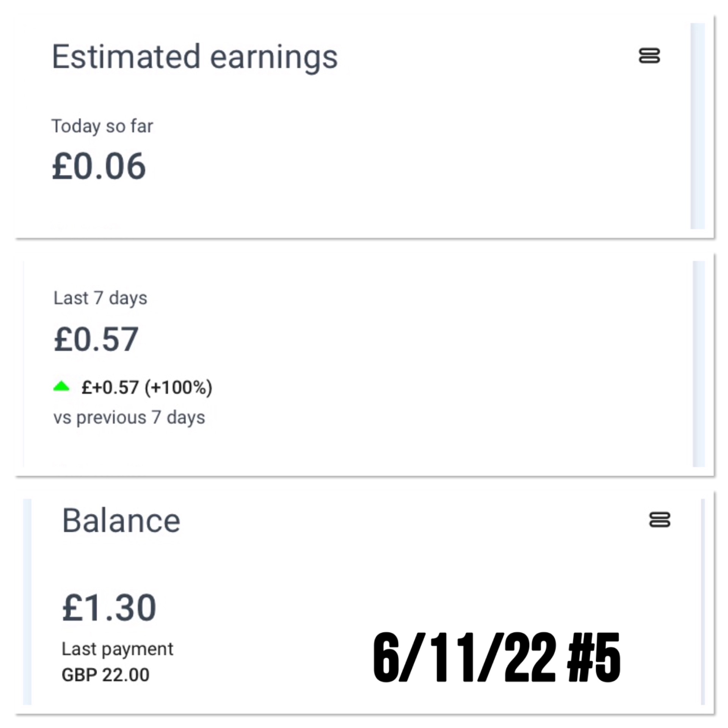Click the Estimated earnings card menu icon

click(x=649, y=56)
